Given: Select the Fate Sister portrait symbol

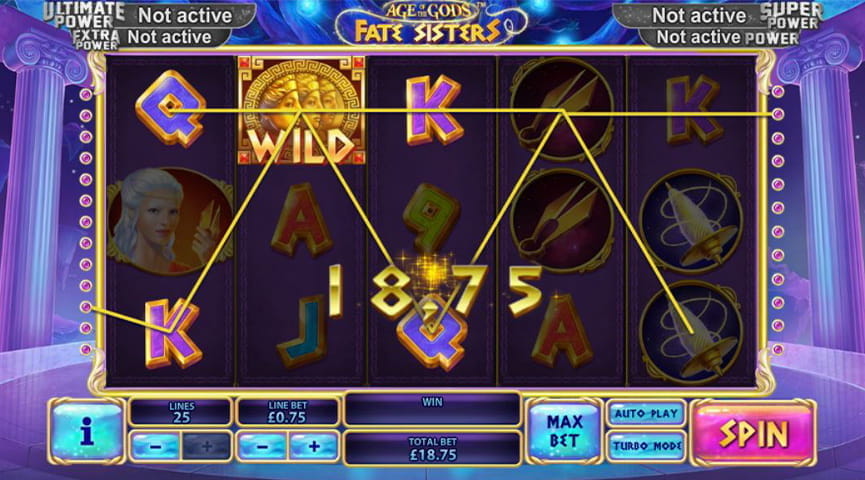Looking at the screenshot, I should click(170, 221).
